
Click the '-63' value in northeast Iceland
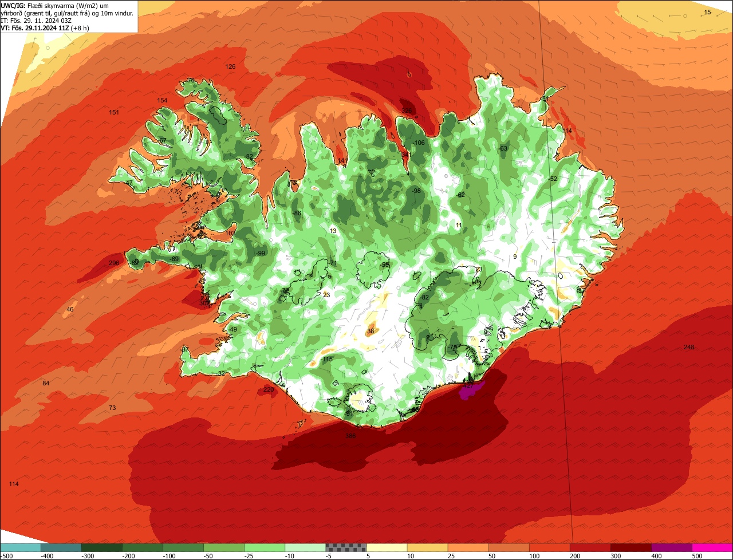tap(503, 148)
